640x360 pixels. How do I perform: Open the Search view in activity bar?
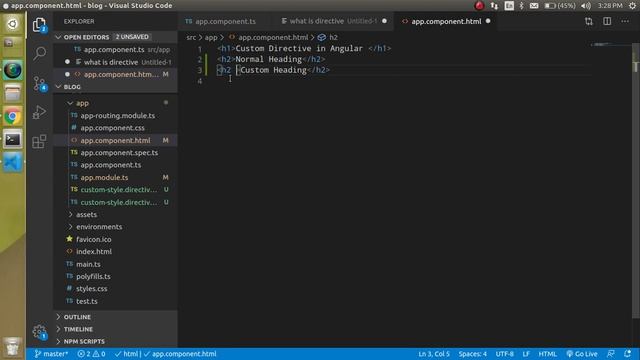click(39, 53)
